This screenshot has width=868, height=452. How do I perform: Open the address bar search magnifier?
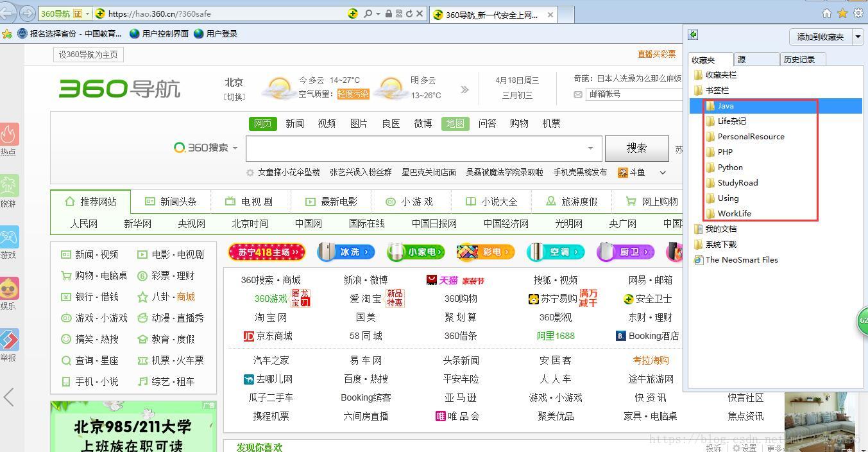(368, 13)
